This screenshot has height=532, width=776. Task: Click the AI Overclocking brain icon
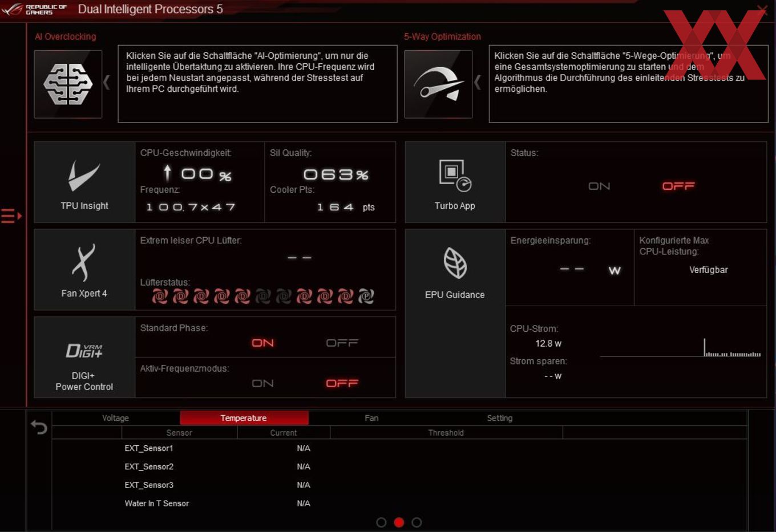point(68,84)
